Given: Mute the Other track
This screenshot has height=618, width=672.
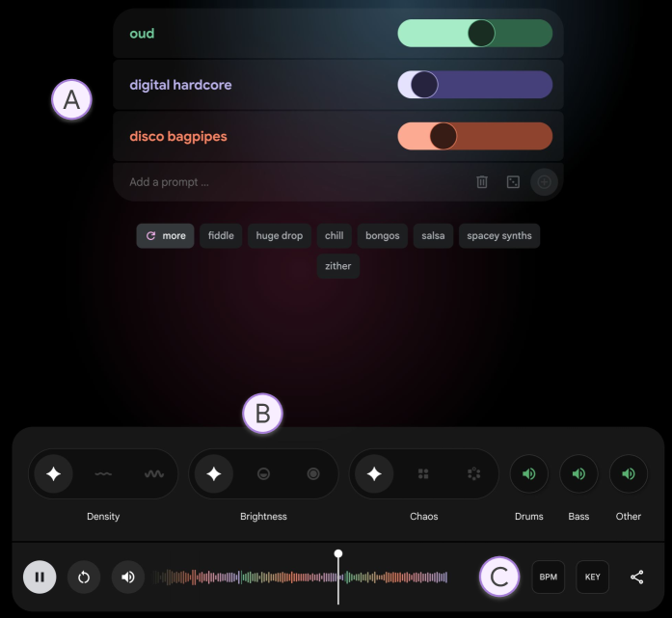Looking at the screenshot, I should (x=629, y=474).
